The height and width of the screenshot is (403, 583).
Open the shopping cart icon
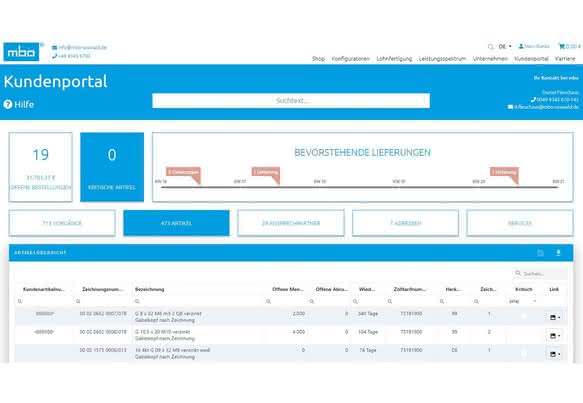[x=561, y=46]
